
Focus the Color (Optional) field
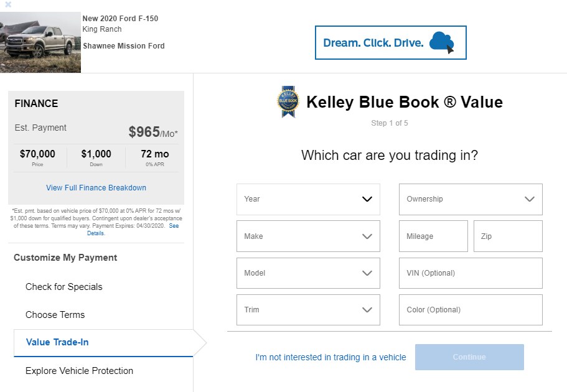(471, 310)
